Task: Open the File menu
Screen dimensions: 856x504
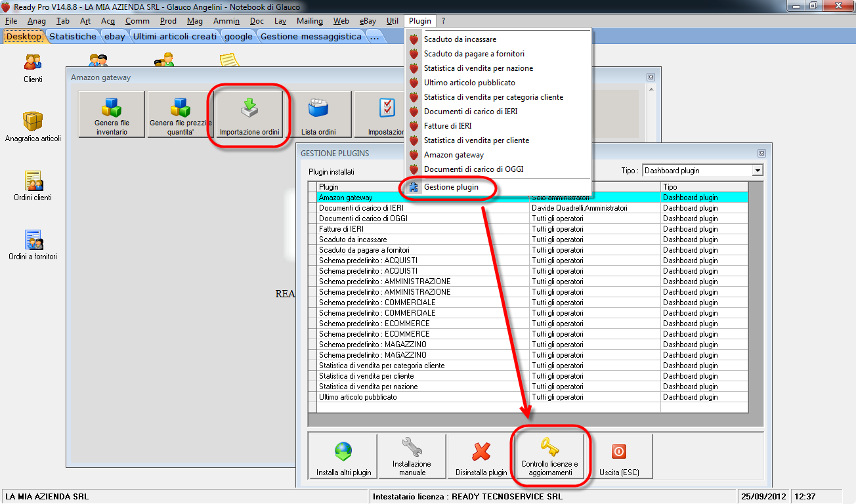Action: click(11, 21)
